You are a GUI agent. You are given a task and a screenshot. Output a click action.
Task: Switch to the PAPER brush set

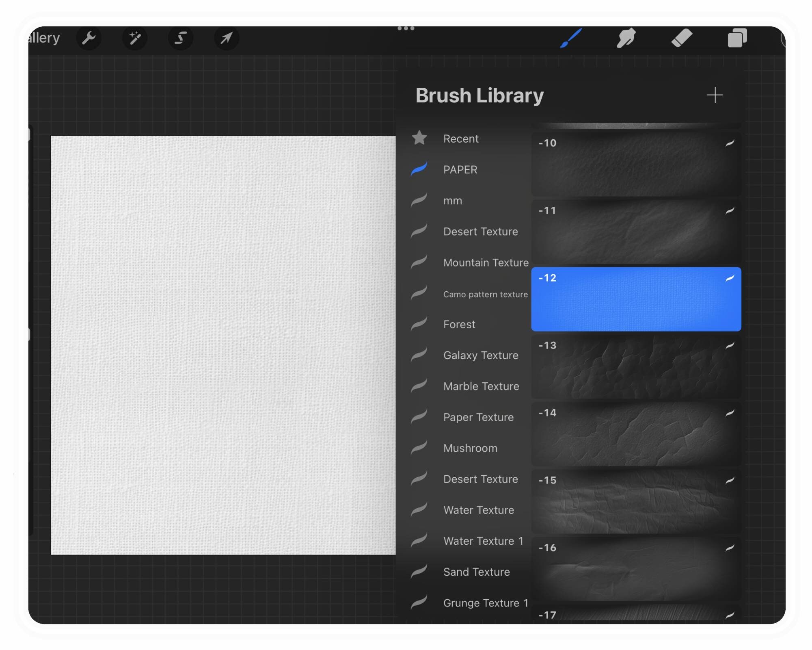tap(460, 169)
